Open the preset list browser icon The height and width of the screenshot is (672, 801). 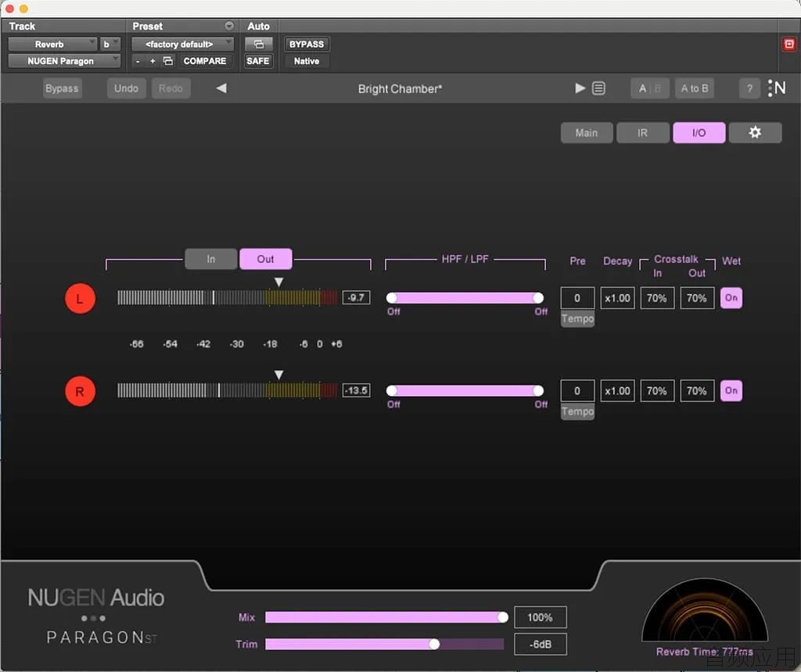click(598, 88)
